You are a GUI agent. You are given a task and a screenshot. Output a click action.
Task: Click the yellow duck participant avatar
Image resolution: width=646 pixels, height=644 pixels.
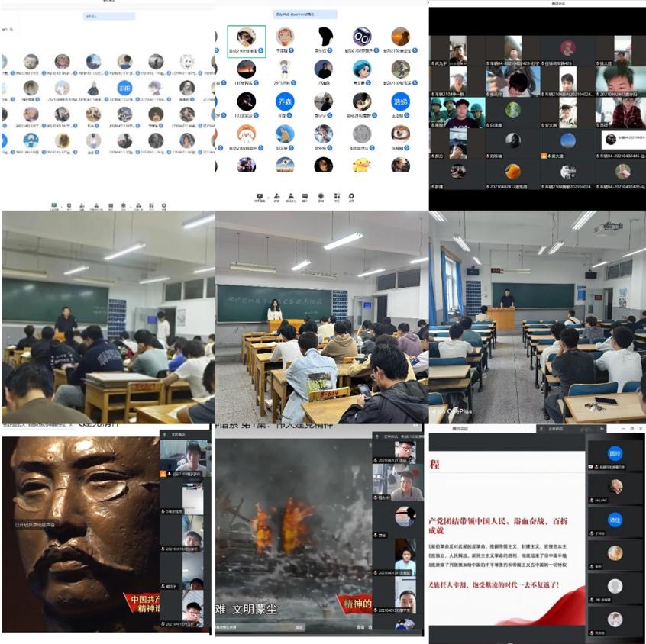tap(361, 164)
